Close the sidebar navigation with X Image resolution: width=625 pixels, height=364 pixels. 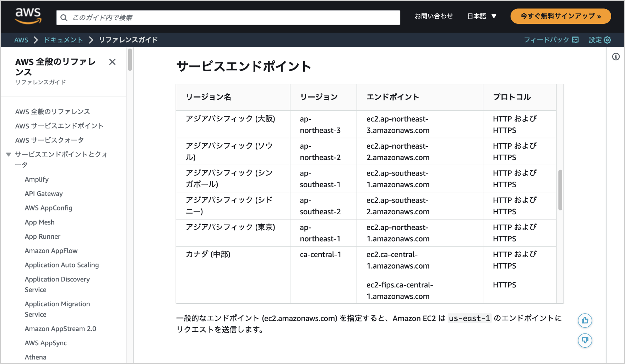pos(112,62)
